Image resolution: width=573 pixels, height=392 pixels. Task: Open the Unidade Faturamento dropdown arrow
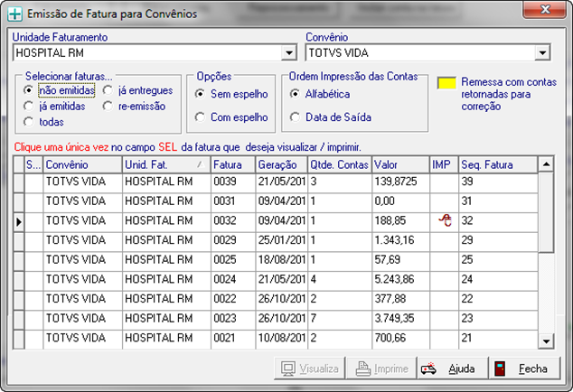tap(288, 53)
